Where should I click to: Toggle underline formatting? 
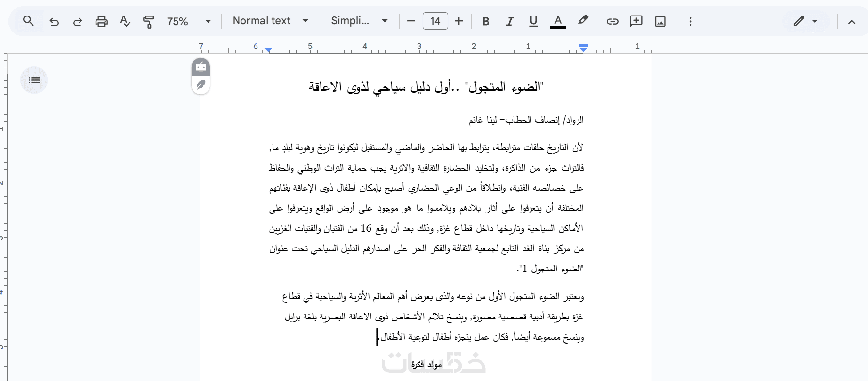tap(533, 21)
